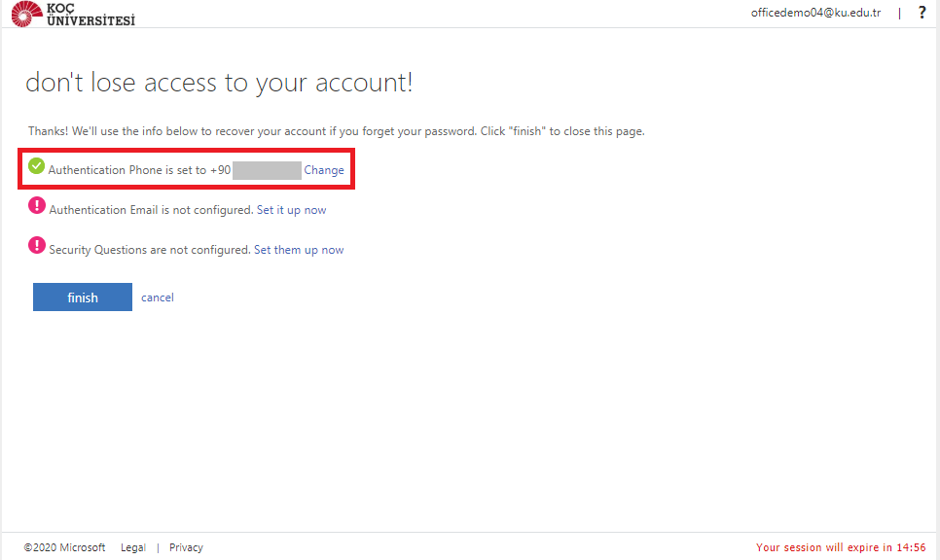Click the Koç Üniversitesi logo
The image size is (940, 560).
point(73,15)
